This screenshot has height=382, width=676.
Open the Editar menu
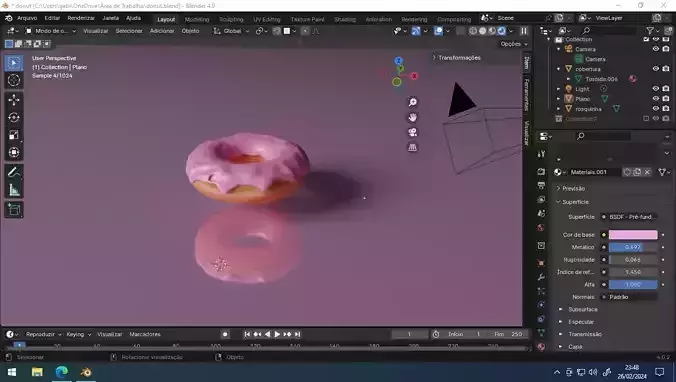(x=52, y=18)
